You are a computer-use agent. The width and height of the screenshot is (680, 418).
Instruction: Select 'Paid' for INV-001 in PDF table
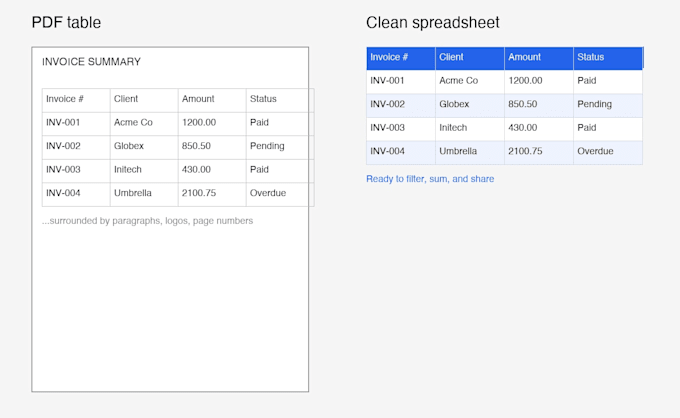(280, 124)
